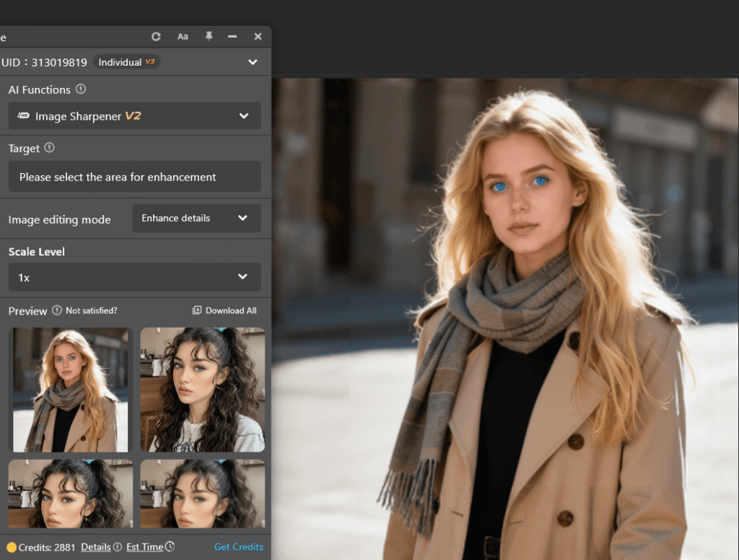Click the info icon beside AI Functions
The height and width of the screenshot is (560, 739).
point(81,89)
